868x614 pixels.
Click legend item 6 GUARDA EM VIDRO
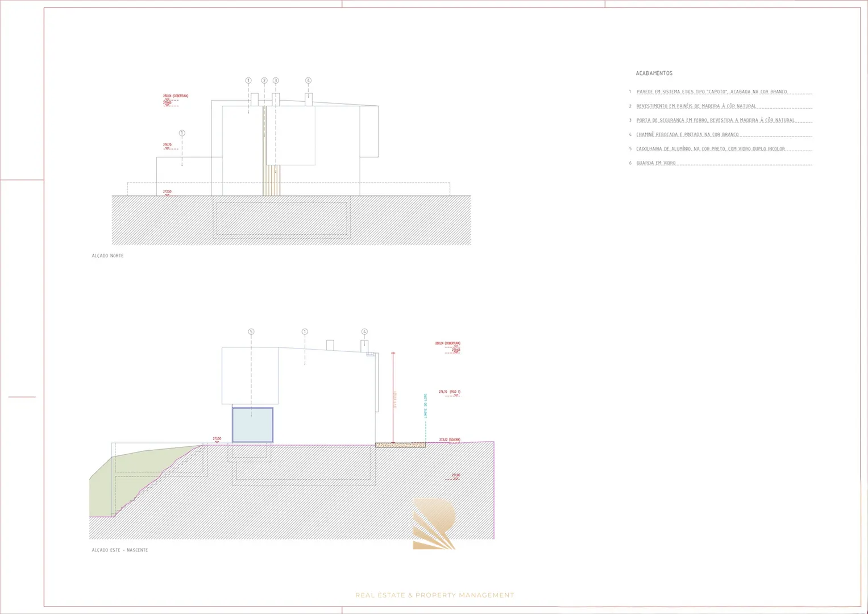656,163
